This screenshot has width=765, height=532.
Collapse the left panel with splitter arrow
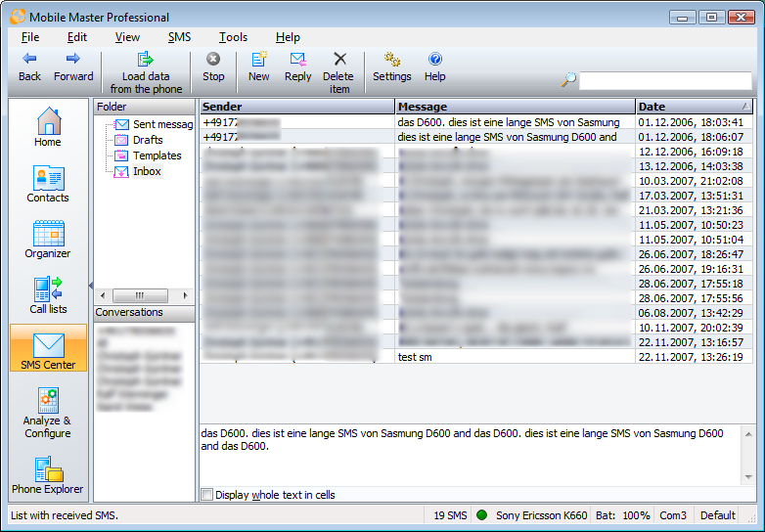[x=90, y=286]
